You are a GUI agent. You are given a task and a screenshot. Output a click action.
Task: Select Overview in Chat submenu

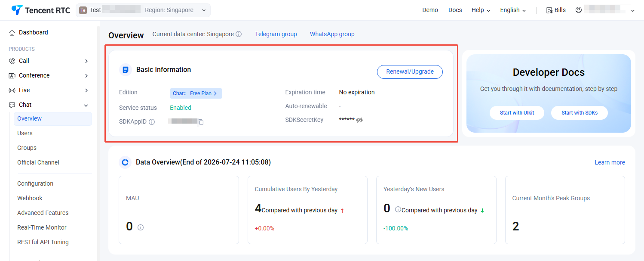click(53, 119)
